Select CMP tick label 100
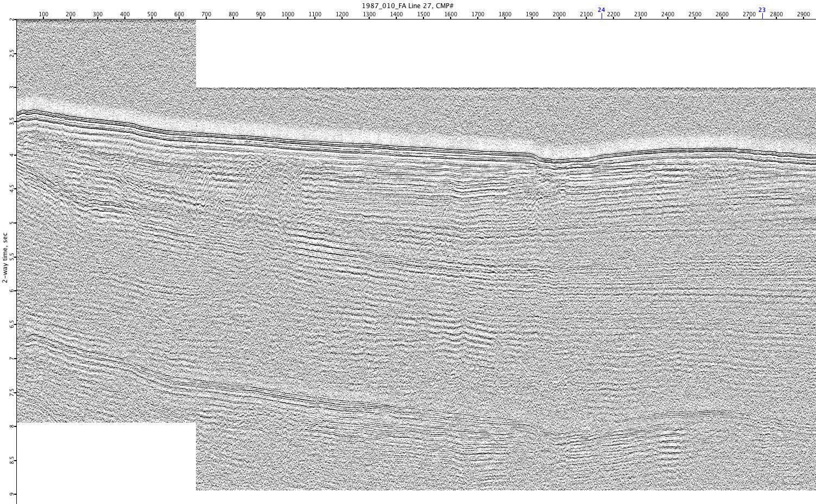 click(x=43, y=15)
